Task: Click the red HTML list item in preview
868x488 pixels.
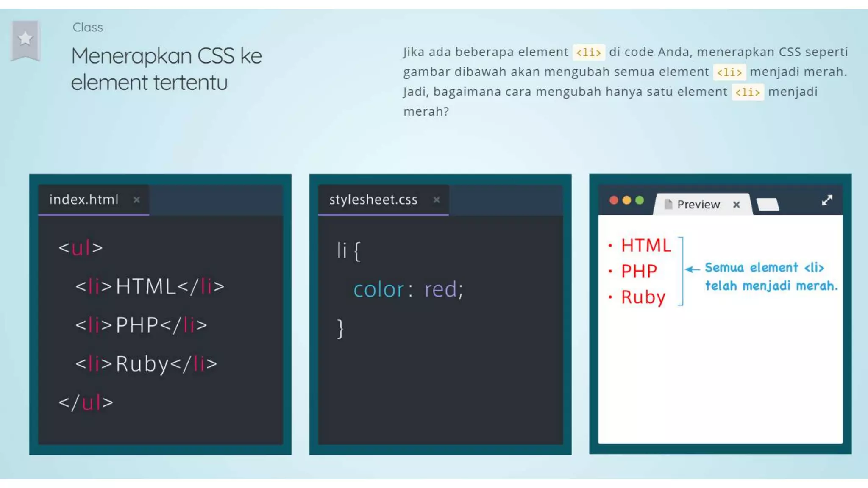Action: click(646, 246)
